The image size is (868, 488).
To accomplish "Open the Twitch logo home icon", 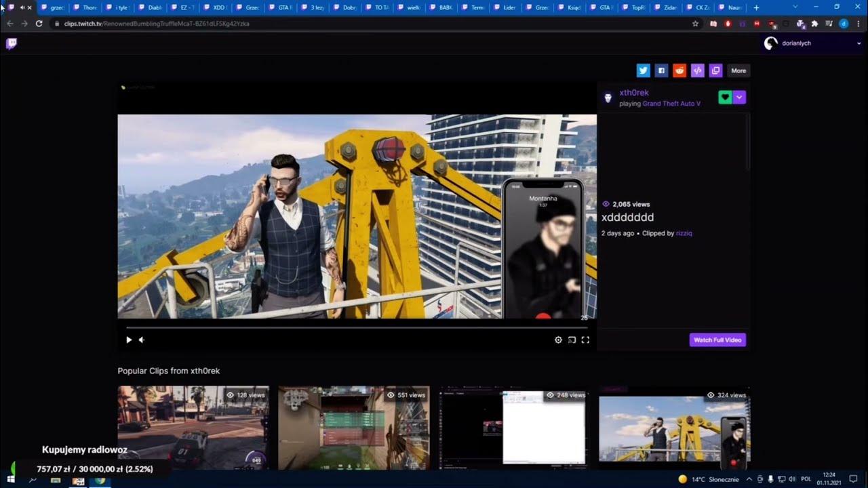I will point(12,43).
